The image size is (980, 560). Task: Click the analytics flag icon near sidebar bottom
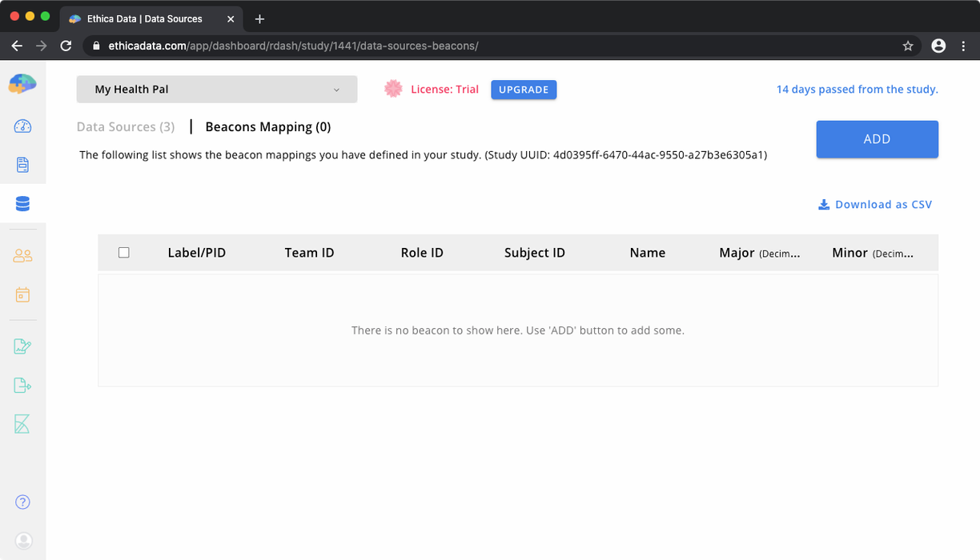(22, 424)
